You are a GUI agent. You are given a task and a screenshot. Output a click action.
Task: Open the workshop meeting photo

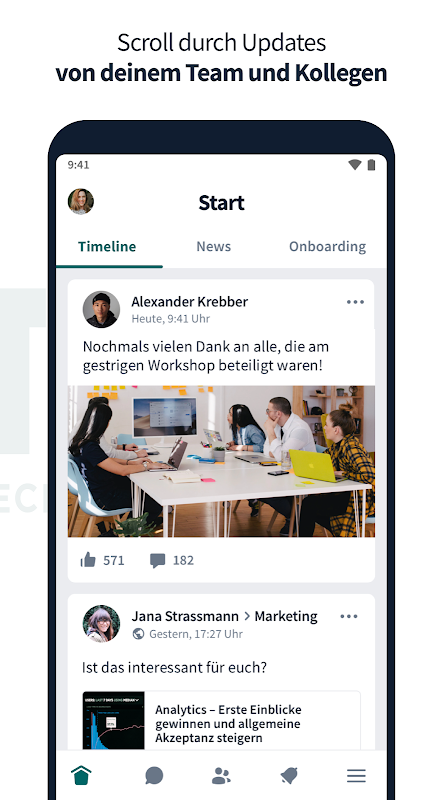point(221,461)
